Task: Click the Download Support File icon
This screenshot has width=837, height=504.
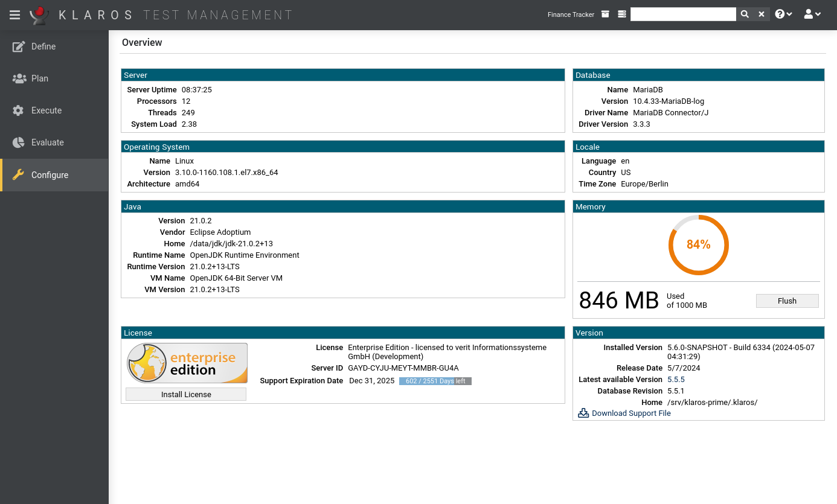Action: click(x=583, y=412)
